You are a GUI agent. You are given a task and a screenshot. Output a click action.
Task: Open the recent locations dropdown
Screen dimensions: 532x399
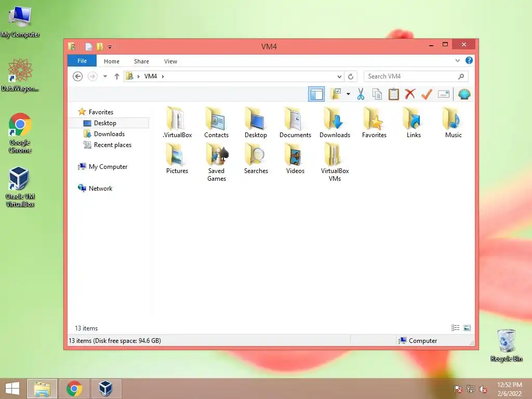(105, 76)
